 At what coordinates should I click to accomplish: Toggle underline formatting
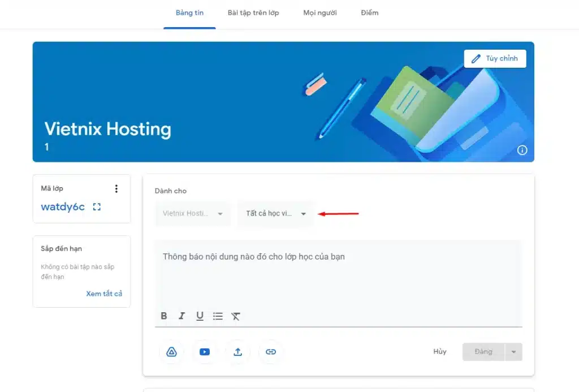(x=200, y=316)
